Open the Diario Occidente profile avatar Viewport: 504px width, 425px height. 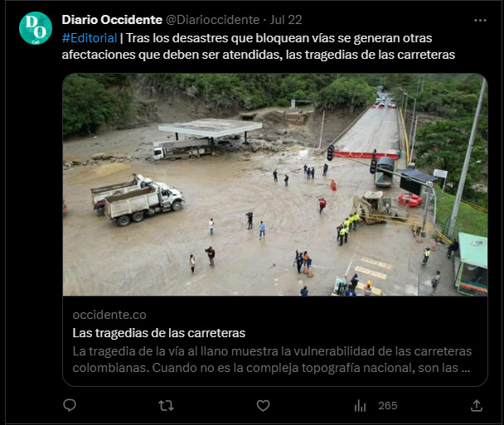(x=36, y=28)
